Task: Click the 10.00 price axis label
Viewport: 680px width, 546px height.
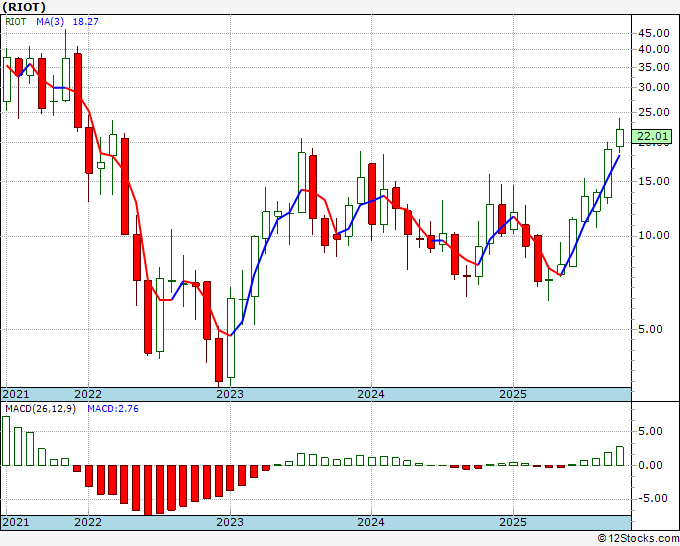Action: tap(654, 236)
